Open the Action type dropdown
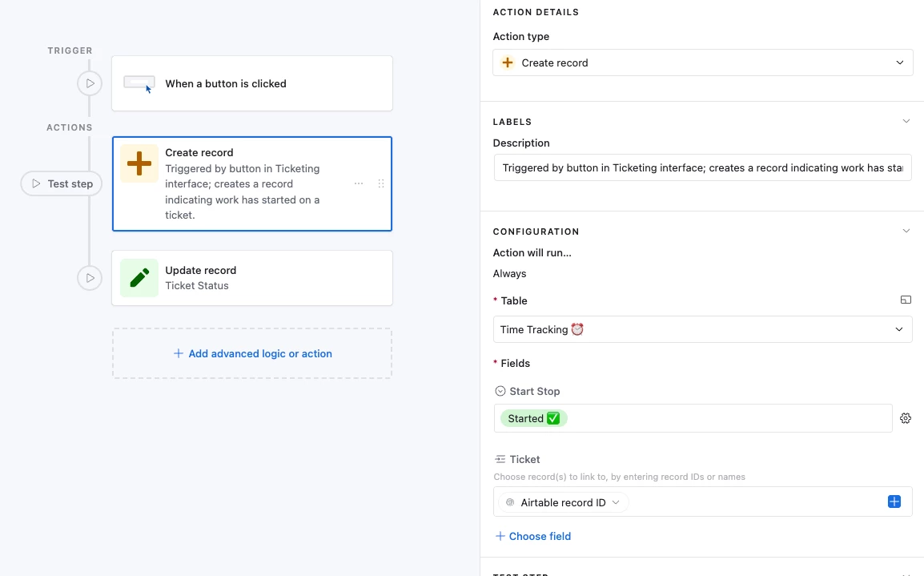 (702, 62)
